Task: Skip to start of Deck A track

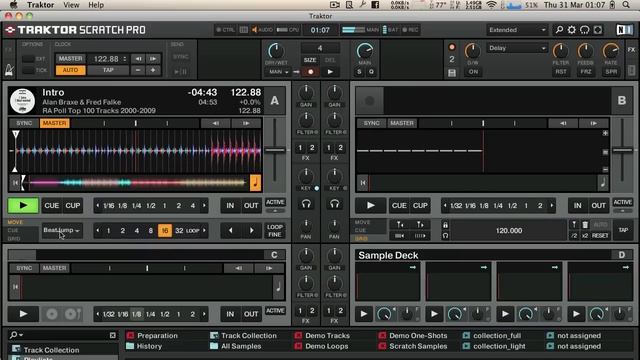Action: click(x=15, y=183)
